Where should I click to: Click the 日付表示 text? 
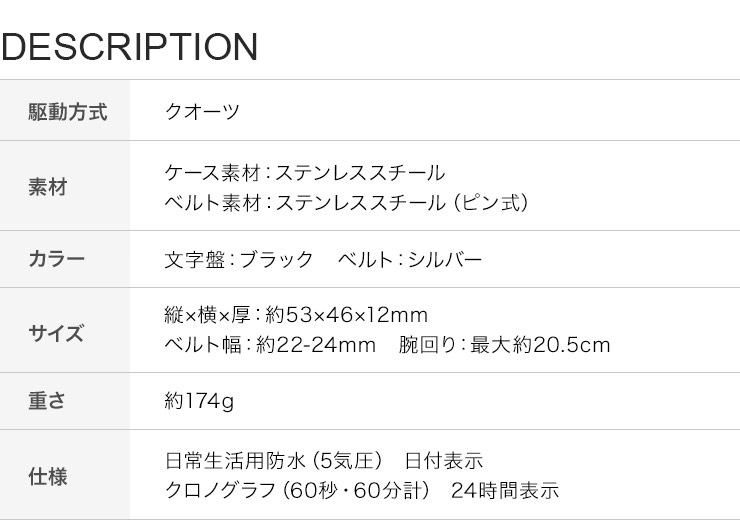pos(444,461)
